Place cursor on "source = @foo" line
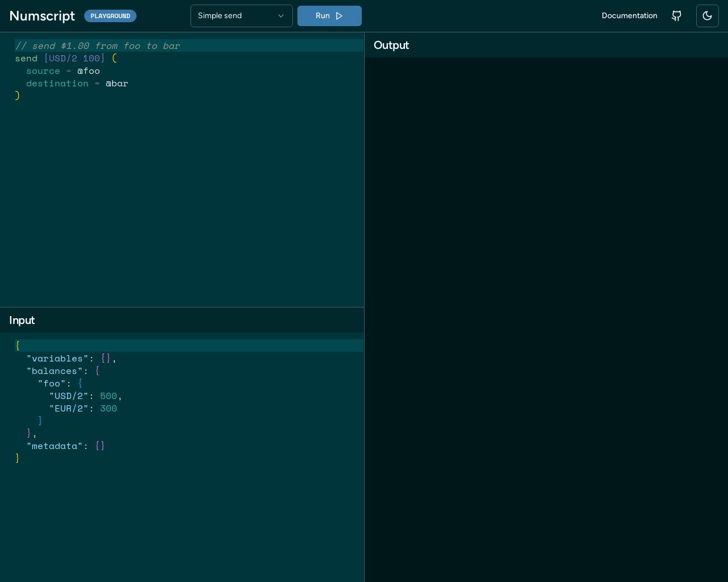The height and width of the screenshot is (582, 728). (x=63, y=70)
